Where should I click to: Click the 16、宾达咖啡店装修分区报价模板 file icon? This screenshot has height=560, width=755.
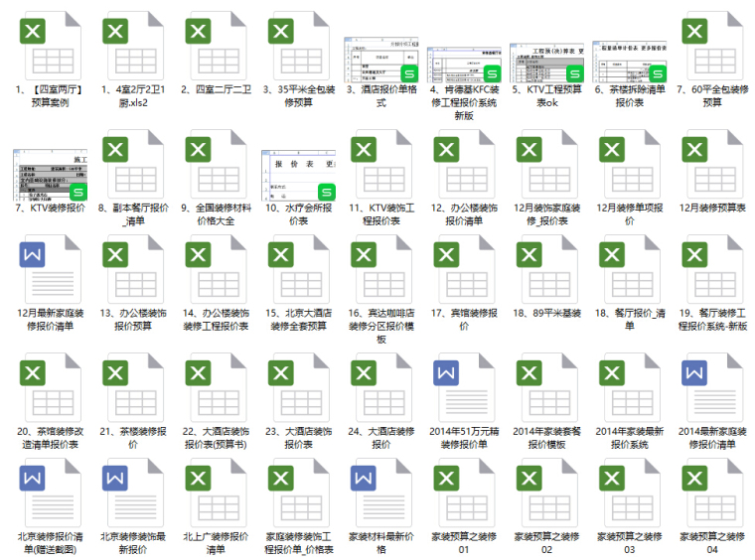[381, 269]
